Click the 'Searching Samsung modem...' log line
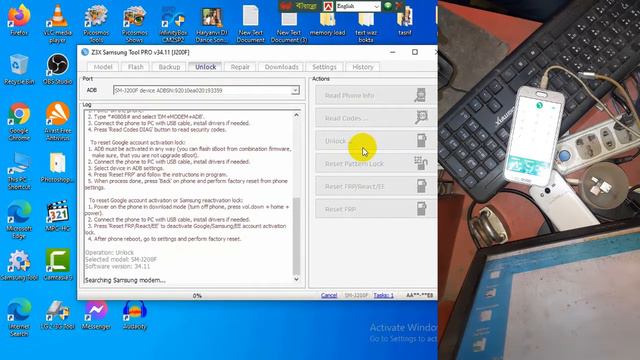 click(x=125, y=280)
